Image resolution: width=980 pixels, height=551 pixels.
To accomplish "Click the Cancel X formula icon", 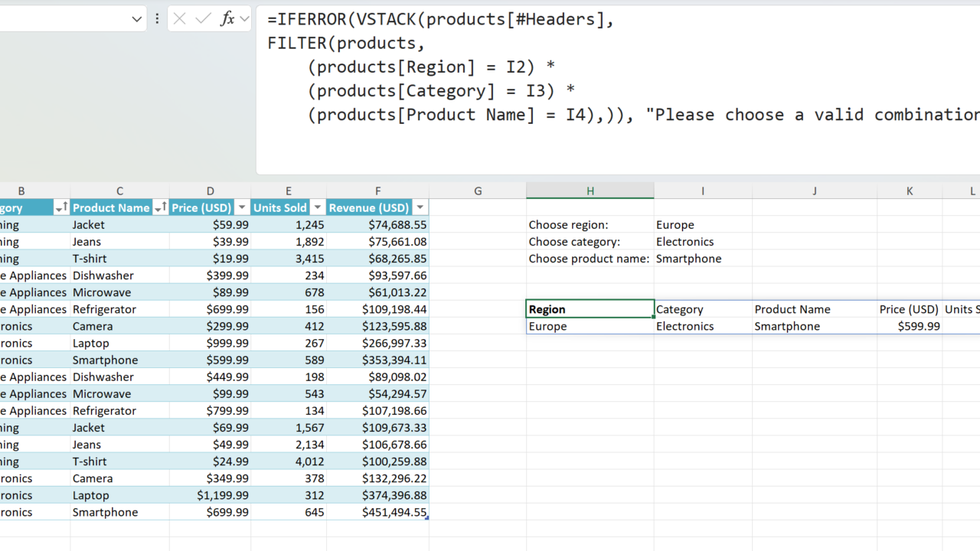I will 180,19.
